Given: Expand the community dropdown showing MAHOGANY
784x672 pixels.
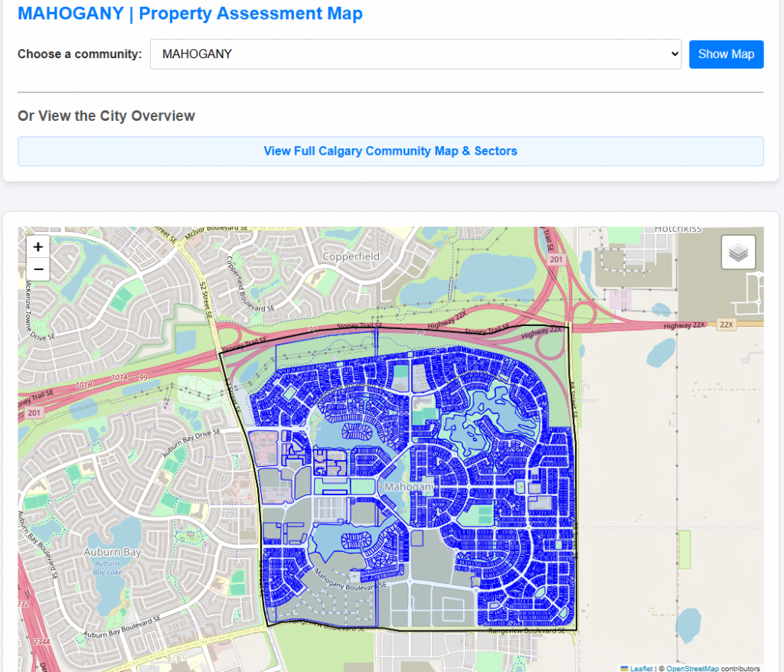Looking at the screenshot, I should [x=415, y=54].
